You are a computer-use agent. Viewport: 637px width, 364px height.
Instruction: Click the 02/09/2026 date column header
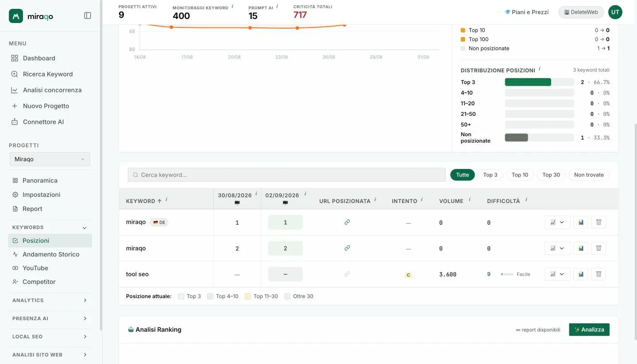[x=282, y=195]
